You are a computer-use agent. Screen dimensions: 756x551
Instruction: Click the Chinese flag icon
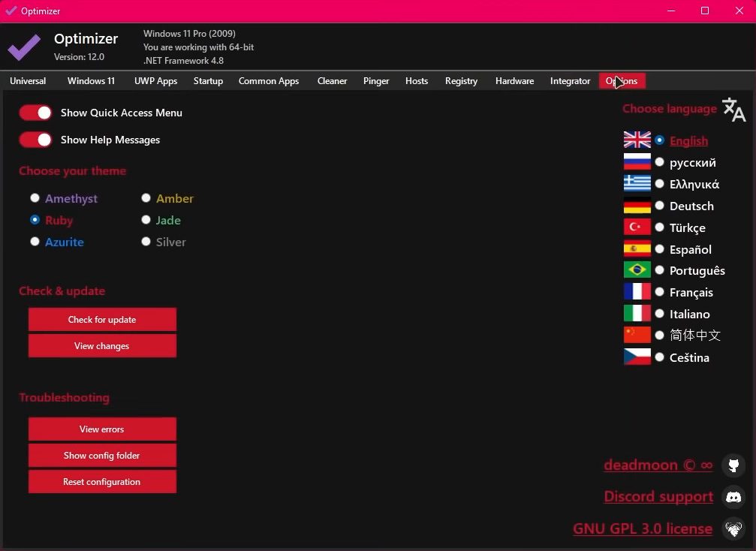(x=637, y=335)
